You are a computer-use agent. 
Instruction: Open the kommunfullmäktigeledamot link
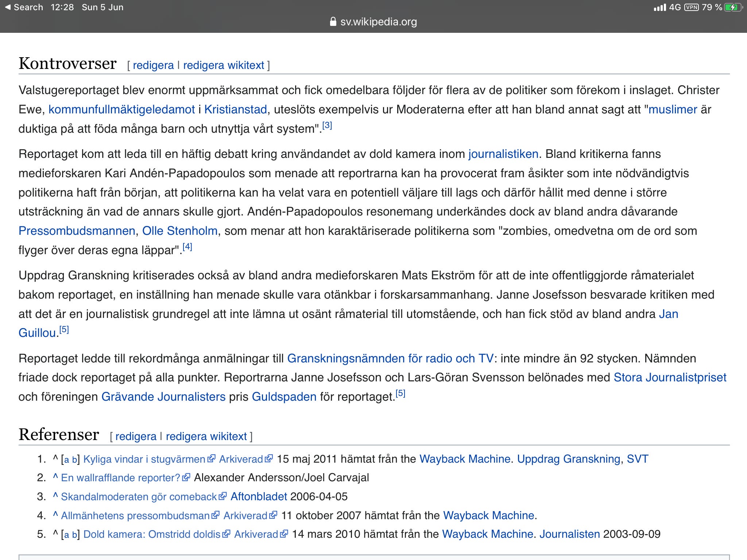tap(121, 109)
